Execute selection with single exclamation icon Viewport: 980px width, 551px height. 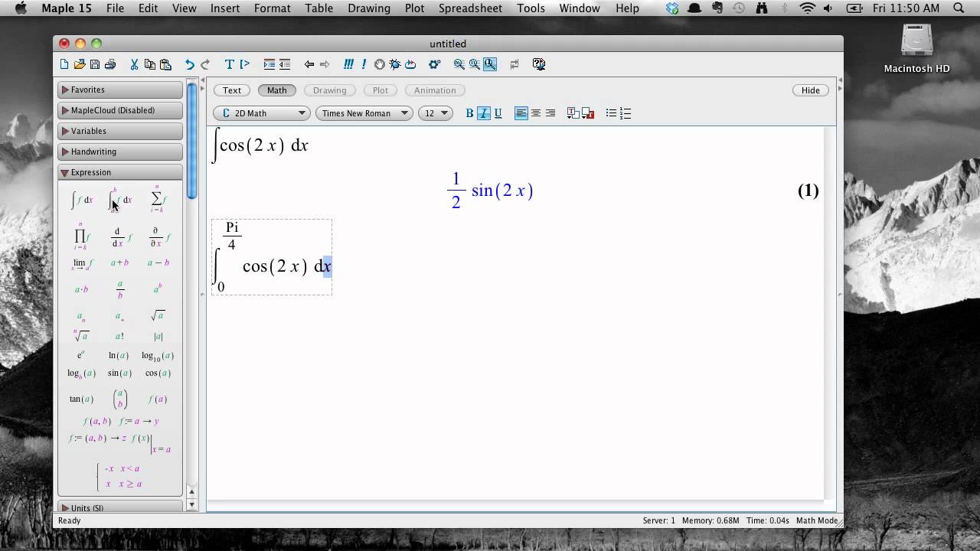coord(364,64)
